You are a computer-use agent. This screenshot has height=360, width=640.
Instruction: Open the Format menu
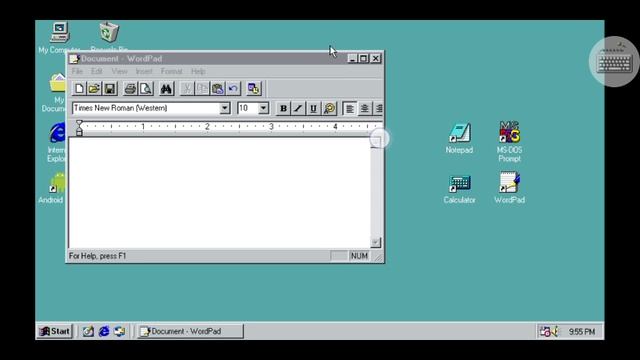coord(171,71)
